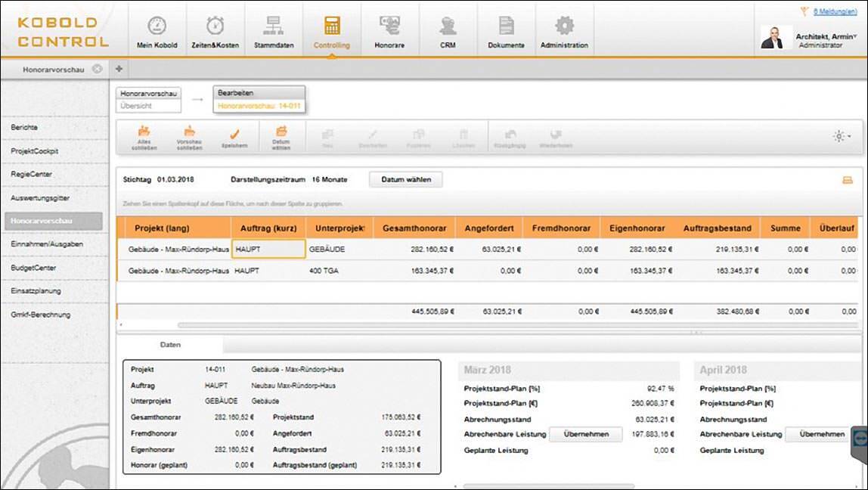The height and width of the screenshot is (490, 868).
Task: Open Gmkf-Berechnung in the sidebar
Action: [40, 315]
